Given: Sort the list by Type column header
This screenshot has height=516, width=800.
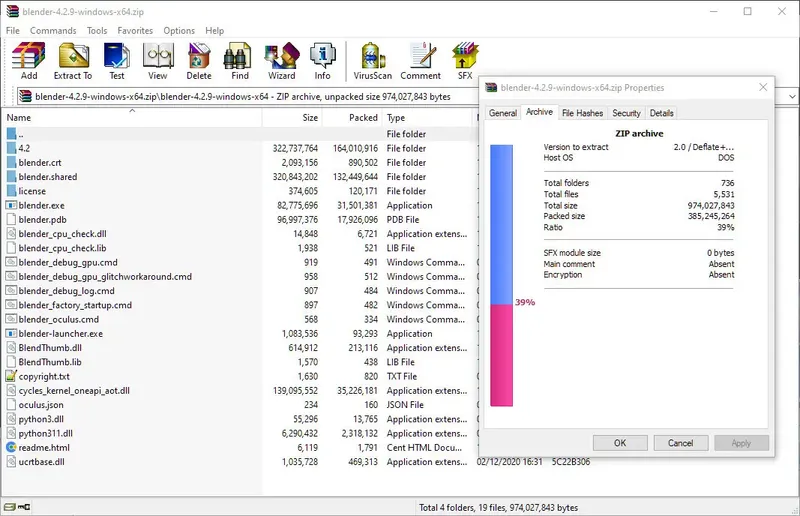Looking at the screenshot, I should [x=429, y=117].
